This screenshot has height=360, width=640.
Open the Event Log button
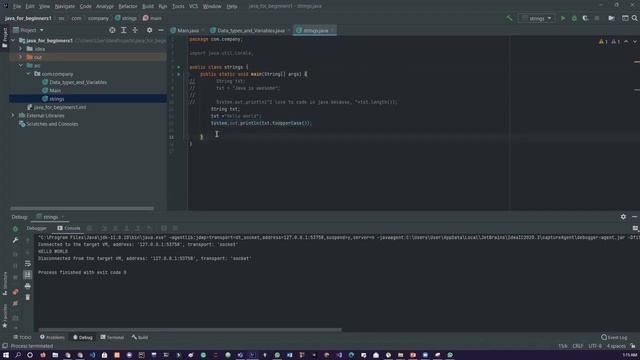click(x=614, y=338)
